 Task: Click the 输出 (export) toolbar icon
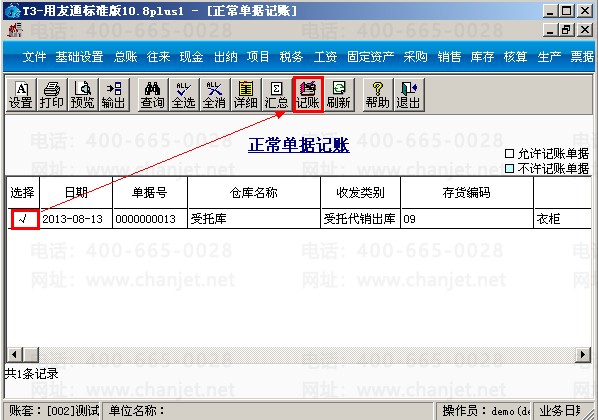pos(114,95)
